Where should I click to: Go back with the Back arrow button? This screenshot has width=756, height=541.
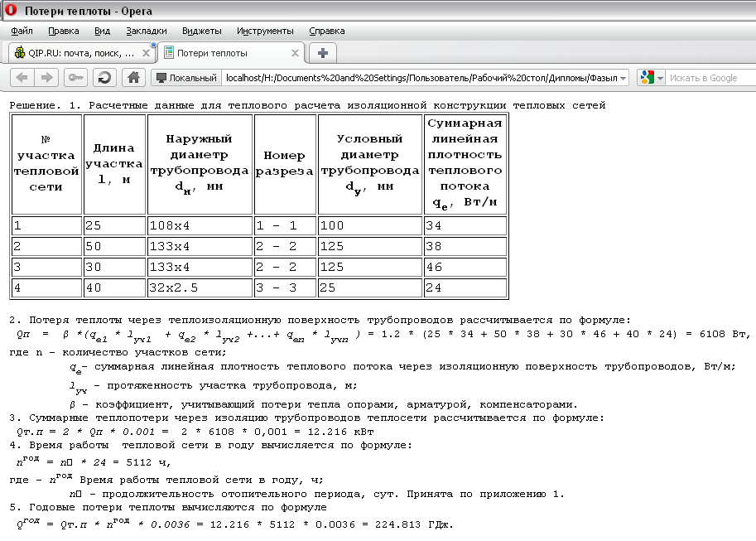(22, 77)
